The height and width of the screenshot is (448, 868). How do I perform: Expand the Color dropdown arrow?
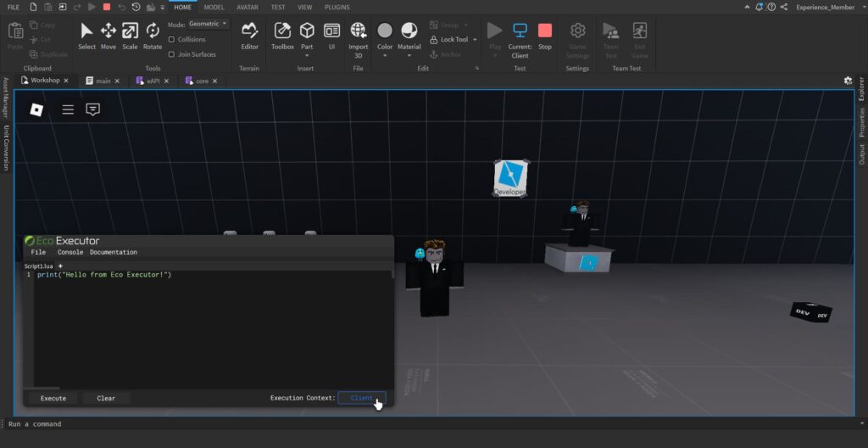[x=385, y=55]
